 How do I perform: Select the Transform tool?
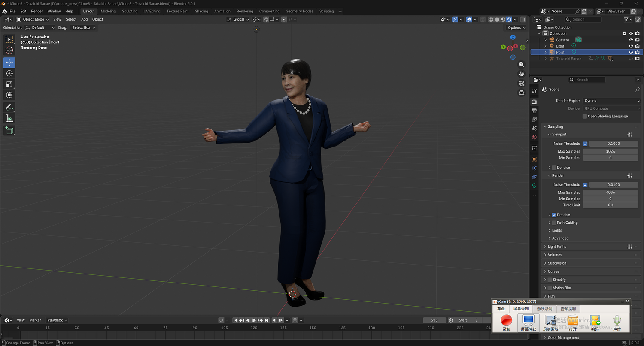[x=9, y=95]
